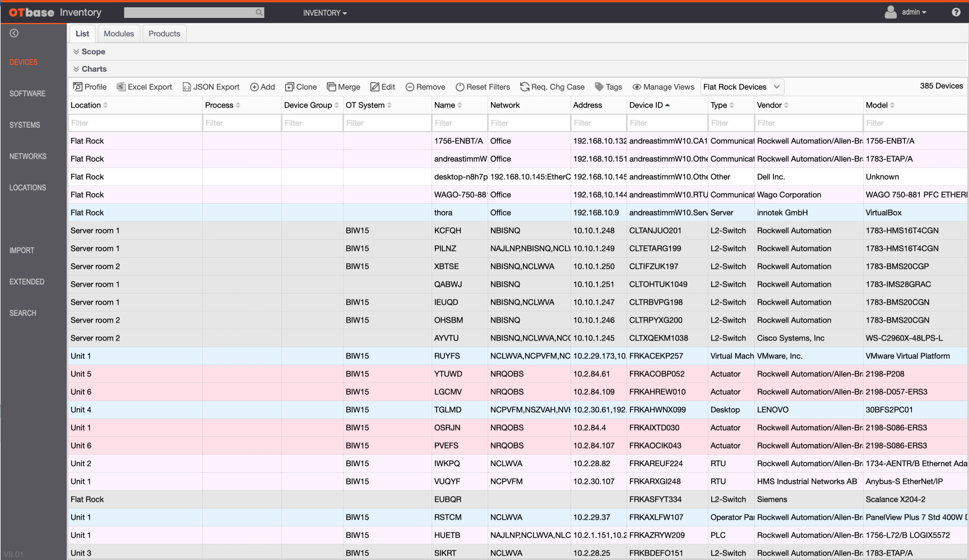The width and height of the screenshot is (969, 560).
Task: Sort by the Type column header
Action: (x=722, y=105)
